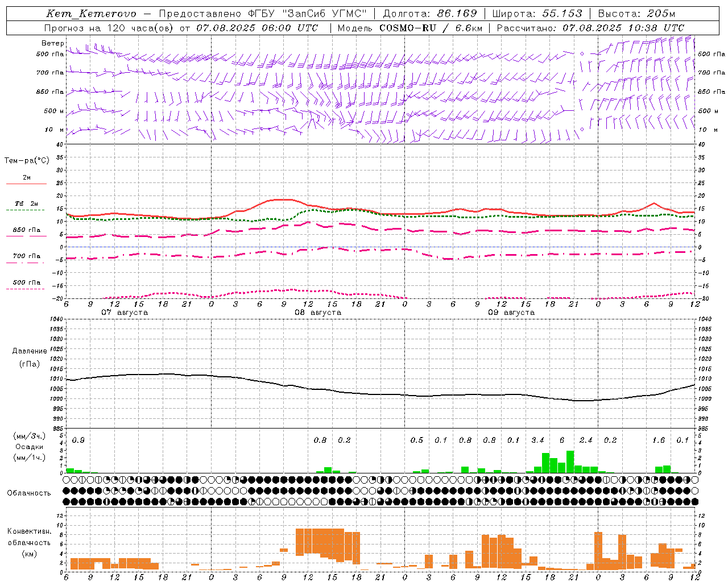Viewport: 728px width, 582px height.
Task: Click the red line sample under "2м" legend
Action: 26,184
